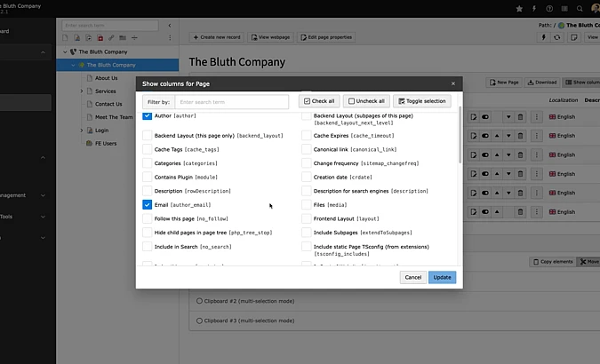Select Contact Us in the page tree

pos(108,104)
